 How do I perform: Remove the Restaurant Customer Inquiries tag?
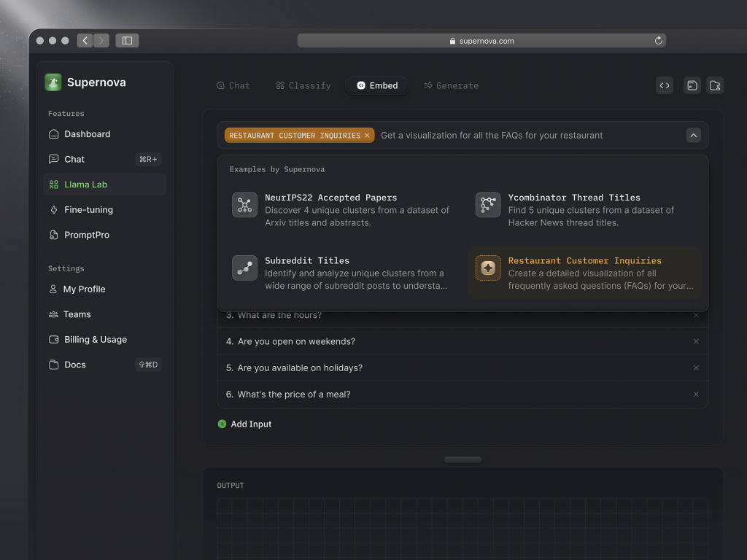tap(367, 136)
